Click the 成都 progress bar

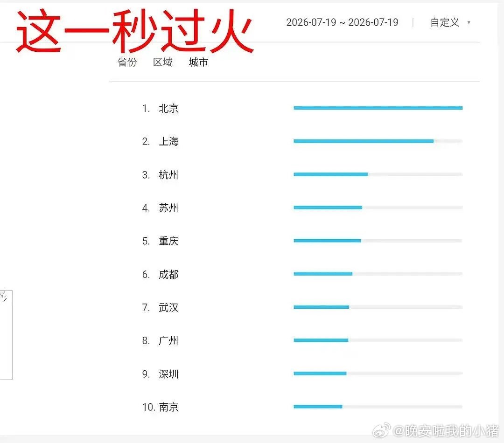378,274
